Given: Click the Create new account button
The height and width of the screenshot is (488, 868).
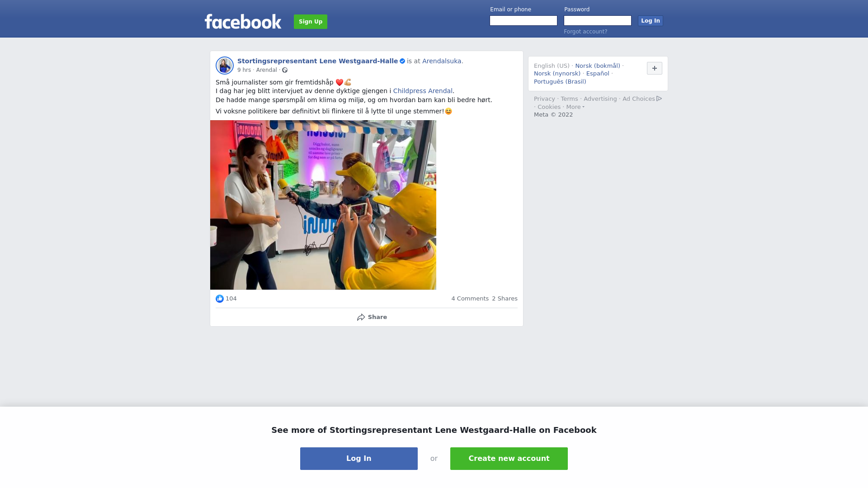Looking at the screenshot, I should click(x=509, y=459).
